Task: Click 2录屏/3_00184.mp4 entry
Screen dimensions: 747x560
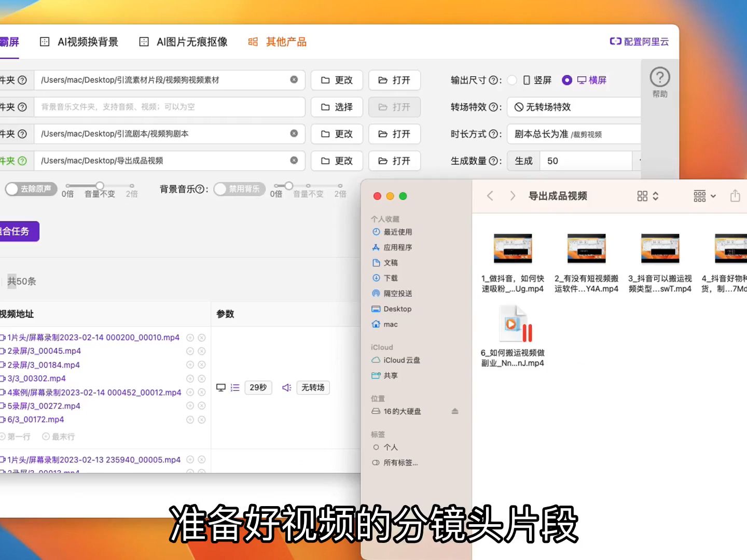Action: pyautogui.click(x=44, y=365)
